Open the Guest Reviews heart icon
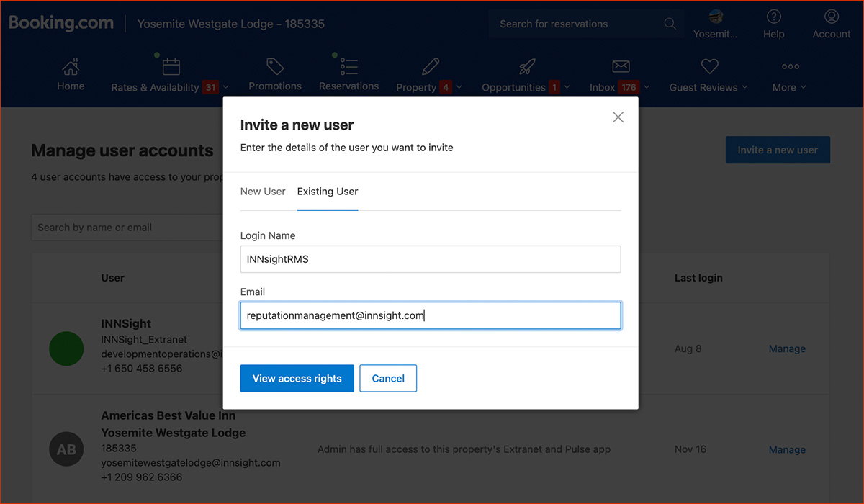 (710, 67)
